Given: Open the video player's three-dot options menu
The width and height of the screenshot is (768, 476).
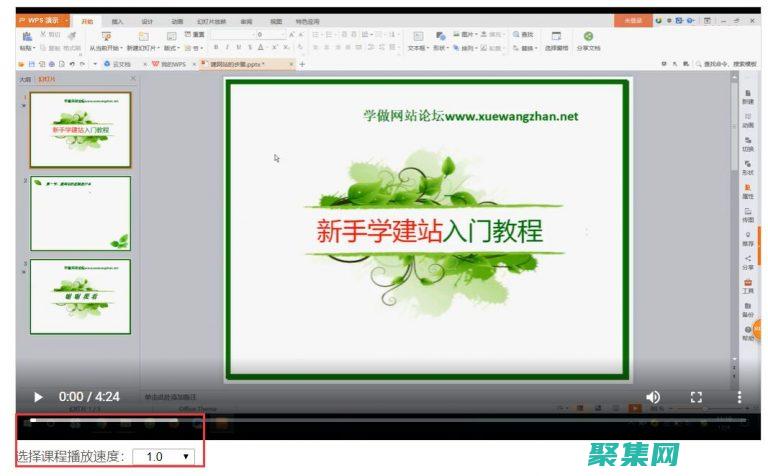Looking at the screenshot, I should (x=739, y=397).
